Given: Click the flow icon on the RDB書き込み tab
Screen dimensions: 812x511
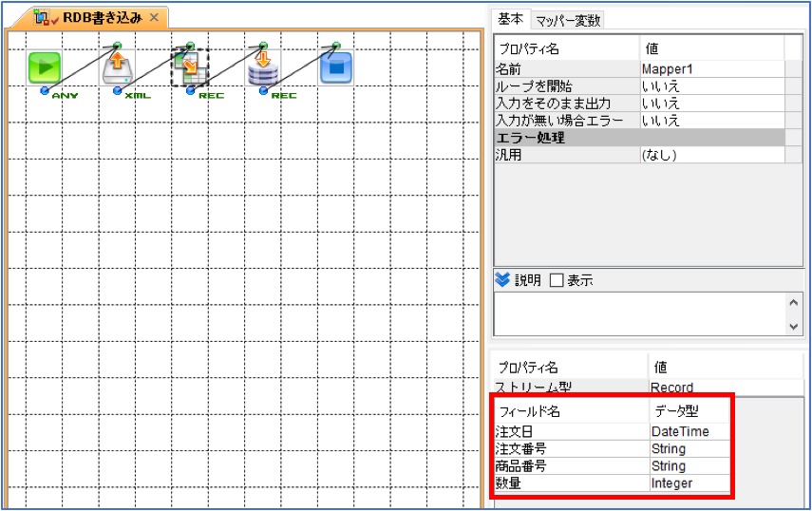Looking at the screenshot, I should point(43,18).
